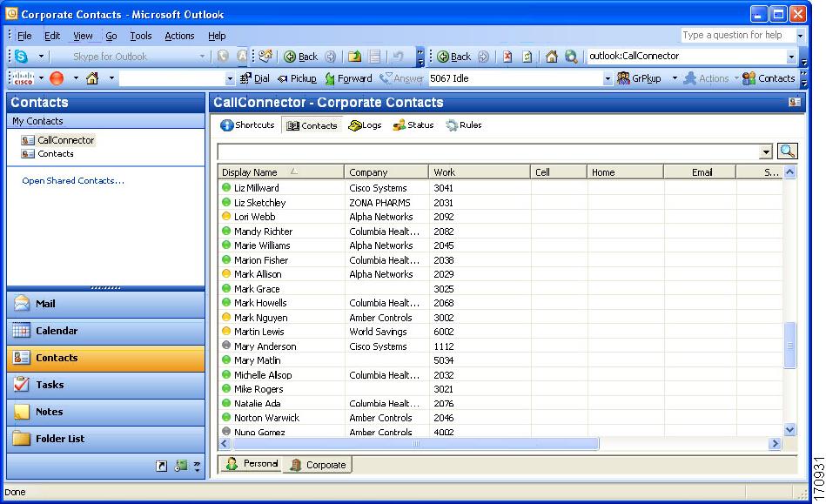Open the Help menu
Viewport: 826px width, 504px height.
[x=217, y=36]
